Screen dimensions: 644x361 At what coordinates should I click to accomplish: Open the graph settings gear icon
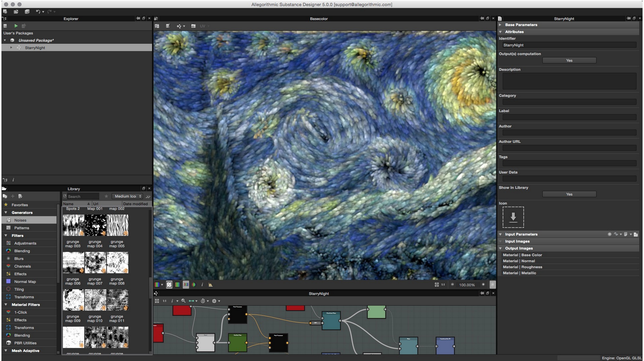coord(214,301)
